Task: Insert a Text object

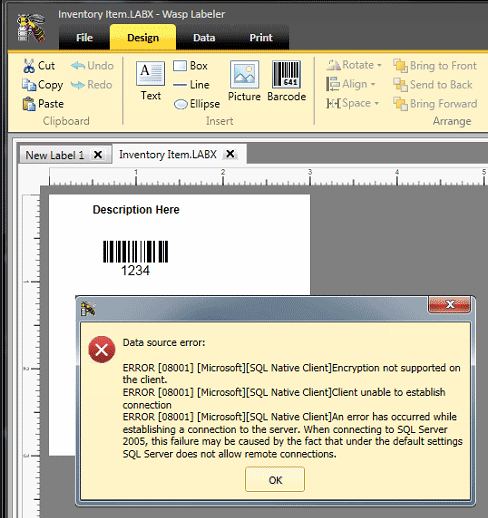Action: coord(151,81)
